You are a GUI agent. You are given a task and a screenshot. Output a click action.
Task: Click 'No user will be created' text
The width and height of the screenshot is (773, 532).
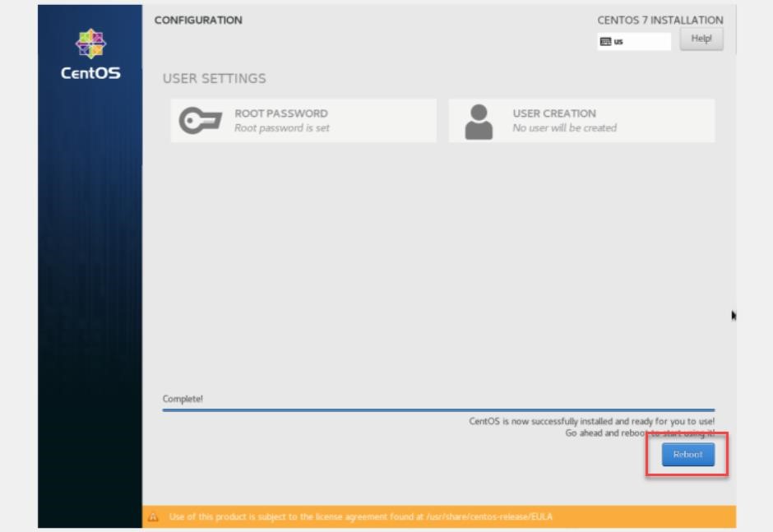click(x=564, y=128)
